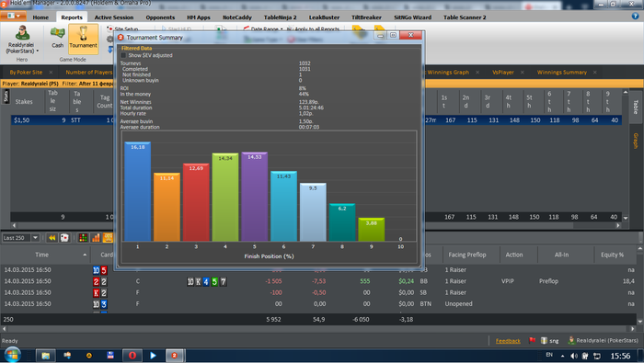
Task: Open the media player taskbar icon
Action: point(153,356)
